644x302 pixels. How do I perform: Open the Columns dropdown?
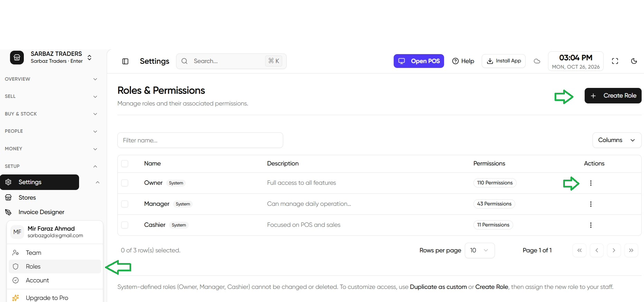point(617,140)
